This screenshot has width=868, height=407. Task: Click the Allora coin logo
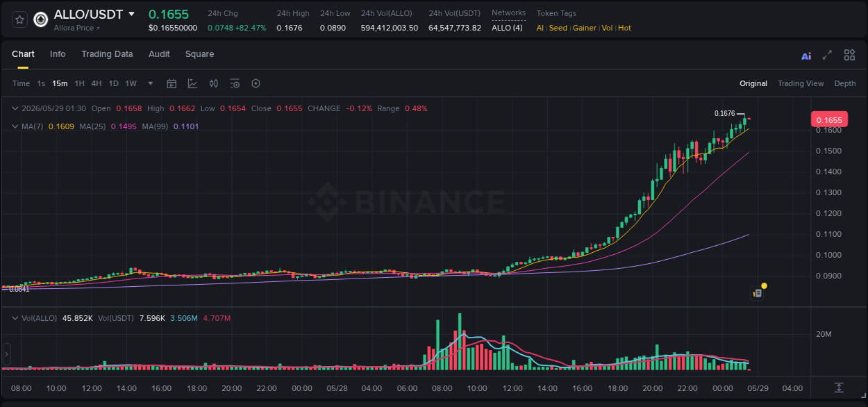[41, 19]
